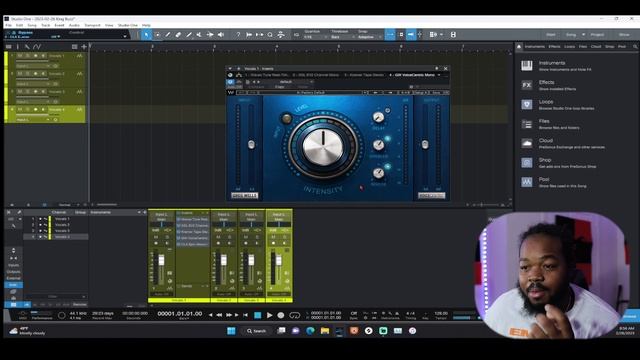Viewport: 640px width, 360px height.
Task: Open the Timebase Bars dropdown
Action: (342, 37)
